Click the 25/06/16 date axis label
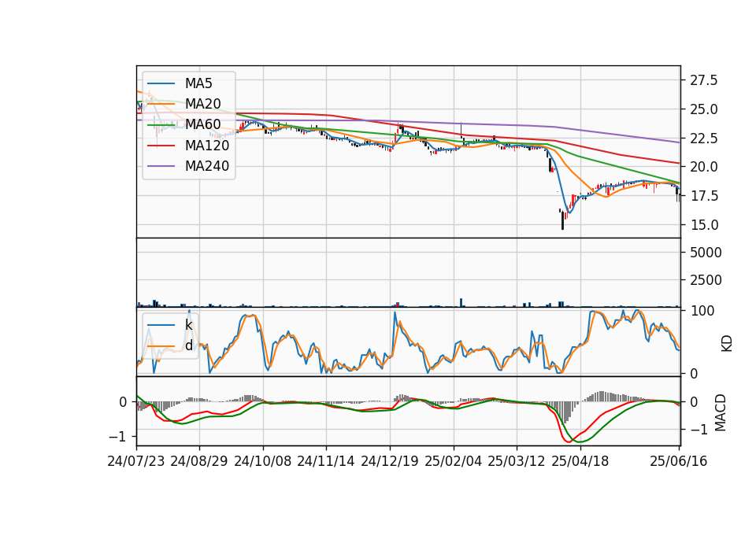Image resolution: width=756 pixels, height=543 pixels. [x=678, y=461]
